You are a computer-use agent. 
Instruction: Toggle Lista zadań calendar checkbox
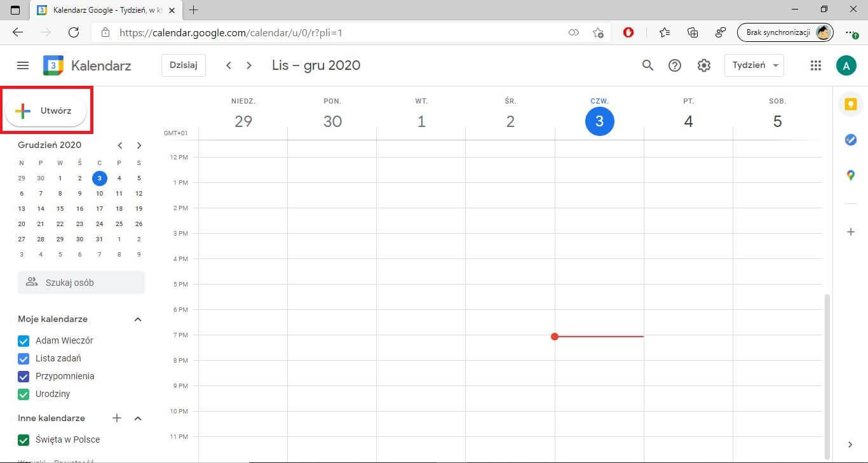pos(24,358)
